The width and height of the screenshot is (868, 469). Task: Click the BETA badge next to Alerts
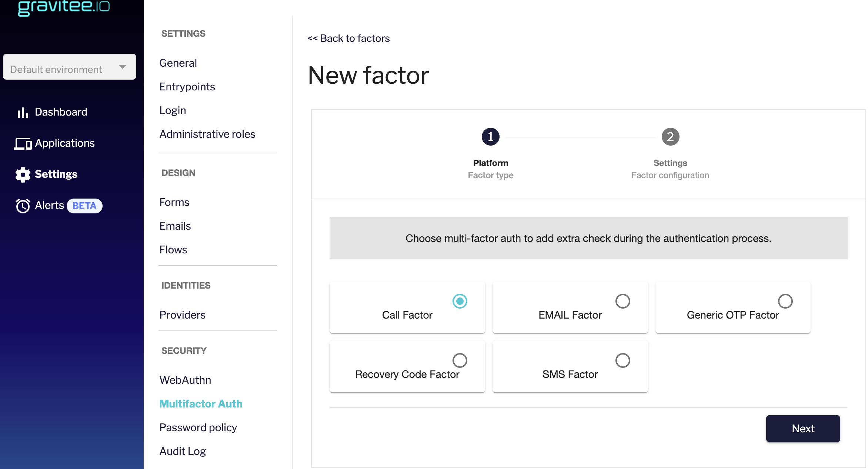click(84, 206)
